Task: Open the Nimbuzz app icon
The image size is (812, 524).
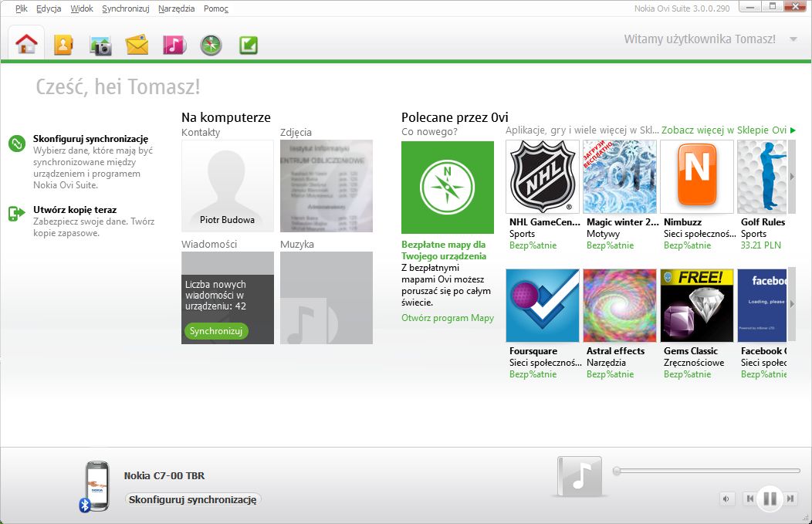Action: [696, 177]
